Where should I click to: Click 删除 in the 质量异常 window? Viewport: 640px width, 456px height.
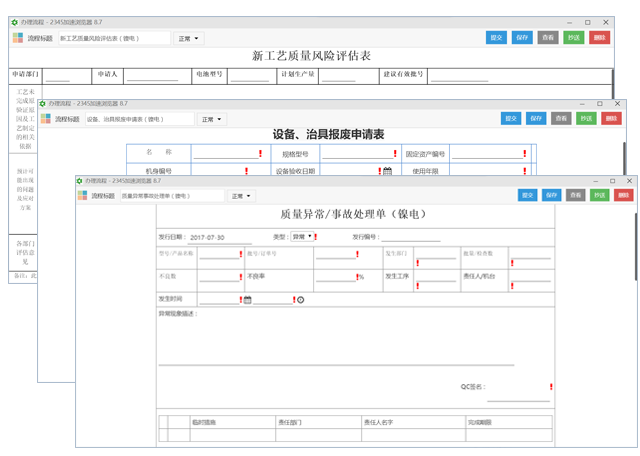[x=623, y=195]
